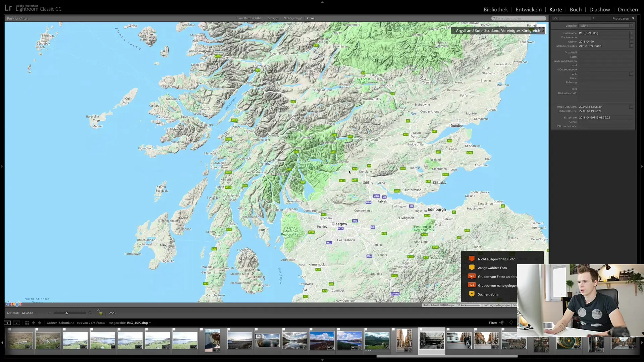644x362 pixels.
Task: Click the Lightroom Classic CC identity plate
Action: [33, 8]
